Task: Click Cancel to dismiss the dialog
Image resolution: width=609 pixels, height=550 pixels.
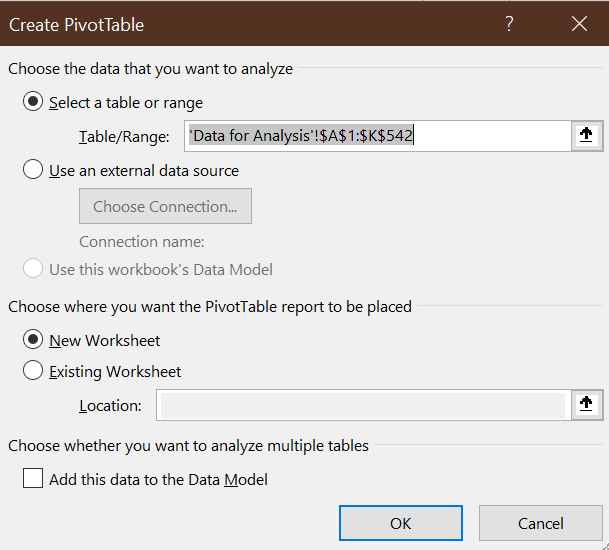Action: coord(540,523)
